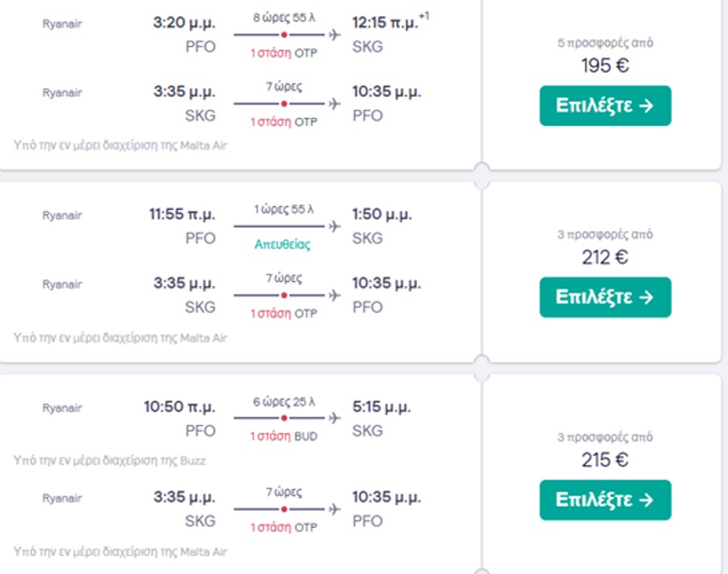This screenshot has width=728, height=574.
Task: Click the green 'Απευθείας' direct label
Action: (282, 244)
